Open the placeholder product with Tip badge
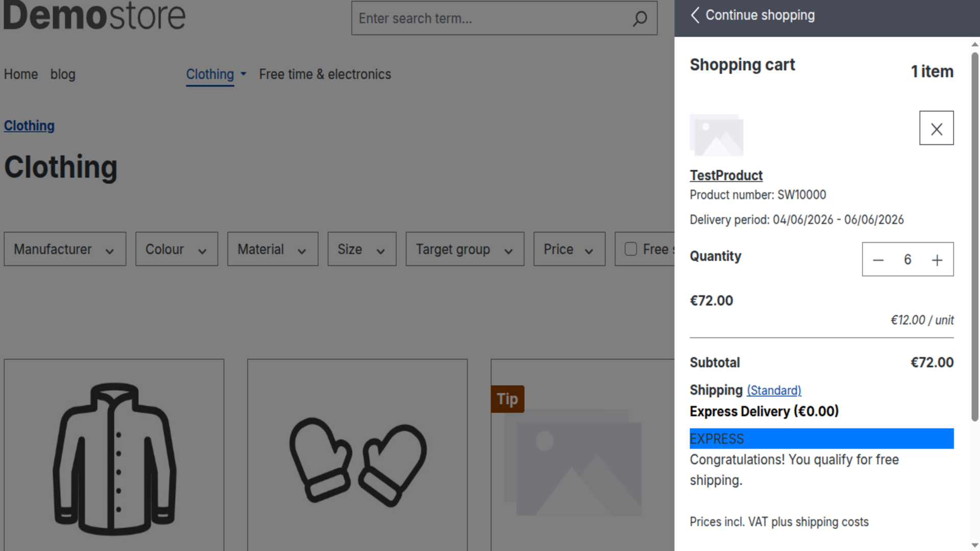 [573, 462]
